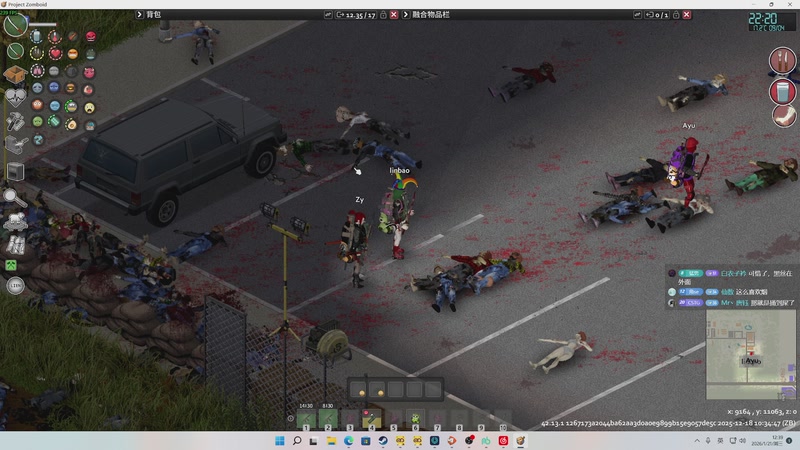The image size is (800, 450).
Task: Click the red angry face moodle
Action: (91, 36)
